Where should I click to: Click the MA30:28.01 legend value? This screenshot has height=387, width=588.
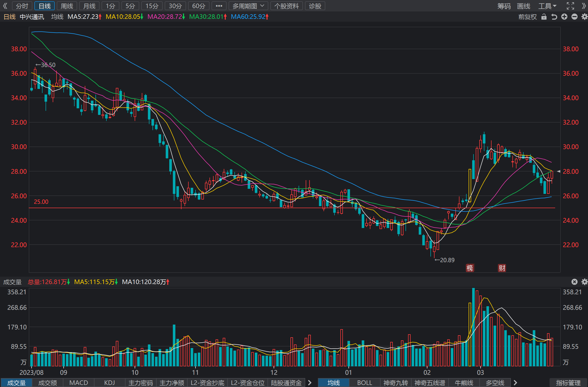[208, 17]
